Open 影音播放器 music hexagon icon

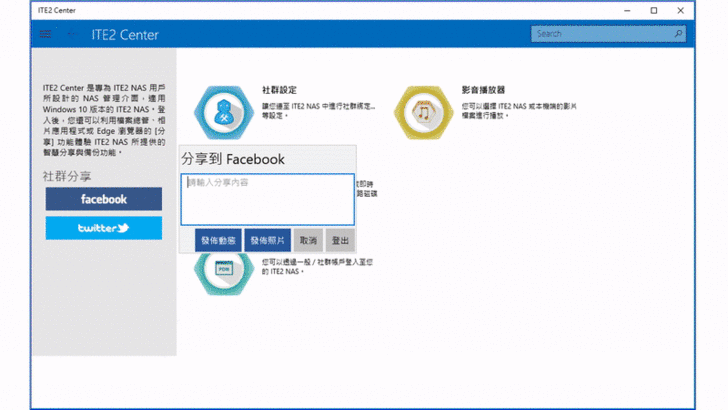tap(423, 112)
